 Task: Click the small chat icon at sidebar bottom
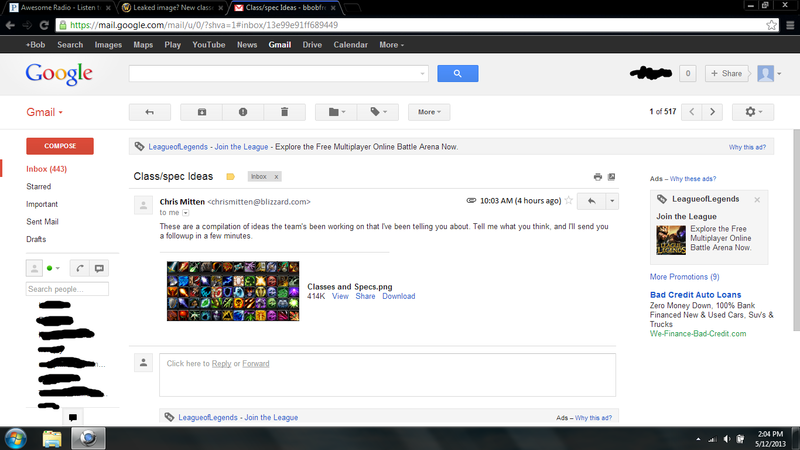tap(73, 417)
